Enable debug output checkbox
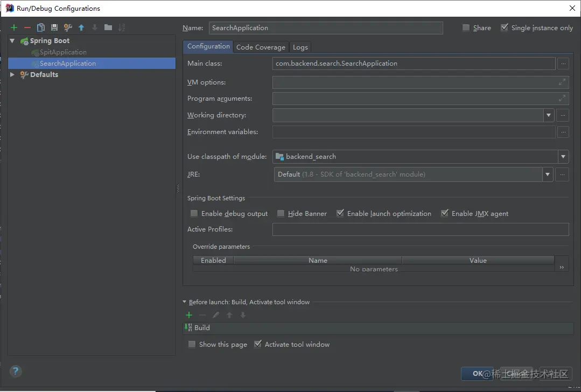581x392 pixels. pos(194,213)
